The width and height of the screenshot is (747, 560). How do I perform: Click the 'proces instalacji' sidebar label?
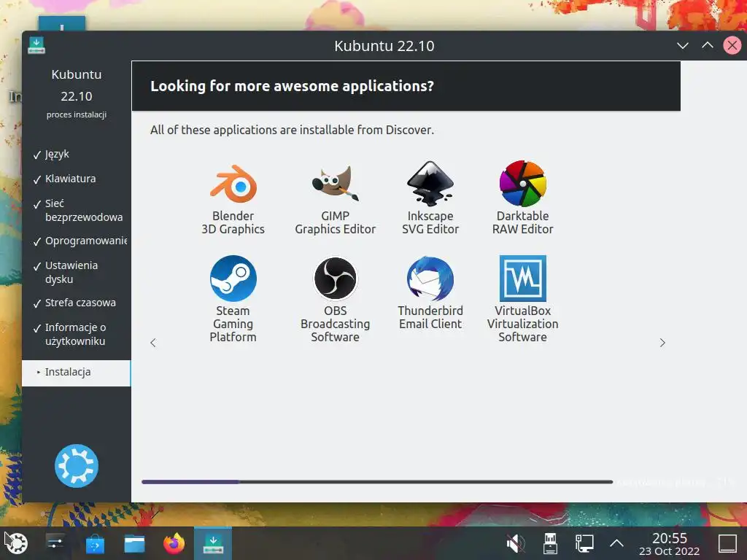(76, 114)
